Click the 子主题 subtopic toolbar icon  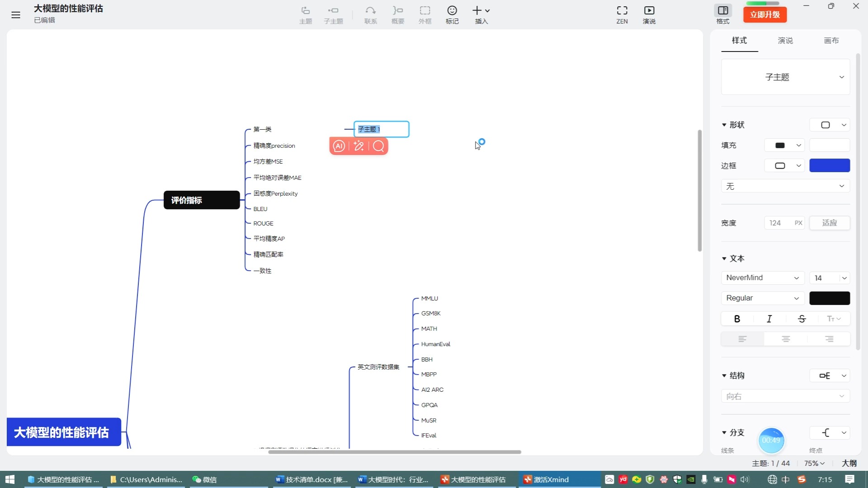click(x=333, y=15)
